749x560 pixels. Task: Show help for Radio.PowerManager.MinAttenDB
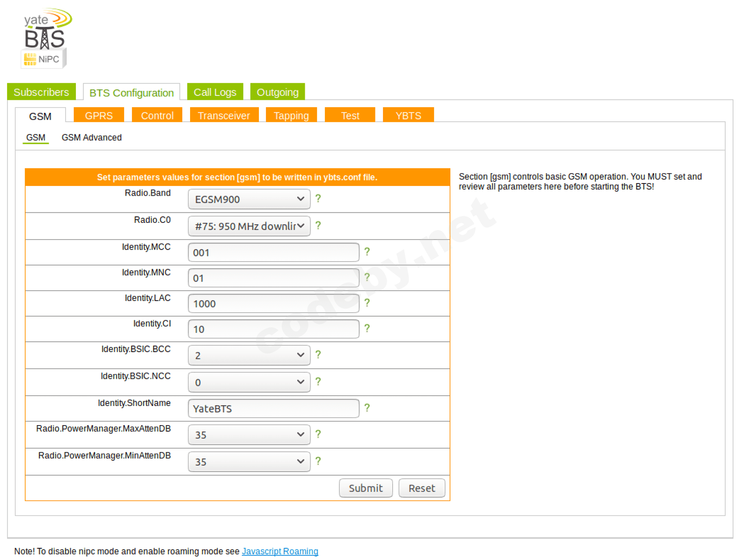(x=318, y=461)
